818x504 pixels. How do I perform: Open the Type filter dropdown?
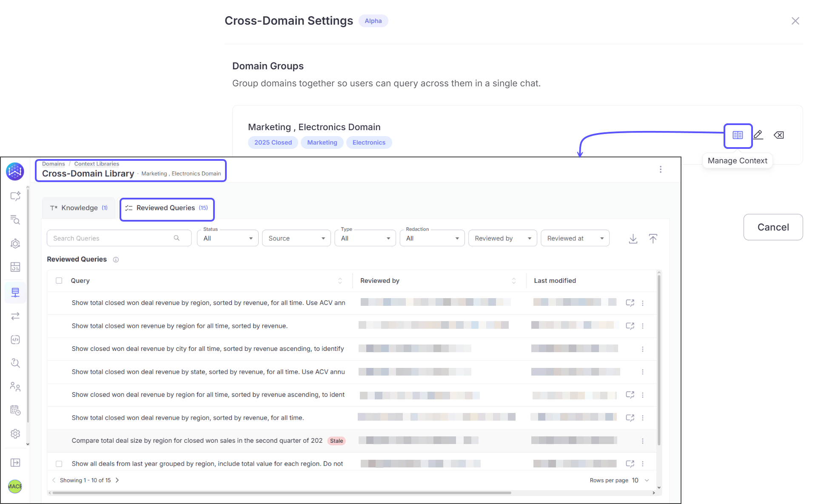click(x=365, y=238)
